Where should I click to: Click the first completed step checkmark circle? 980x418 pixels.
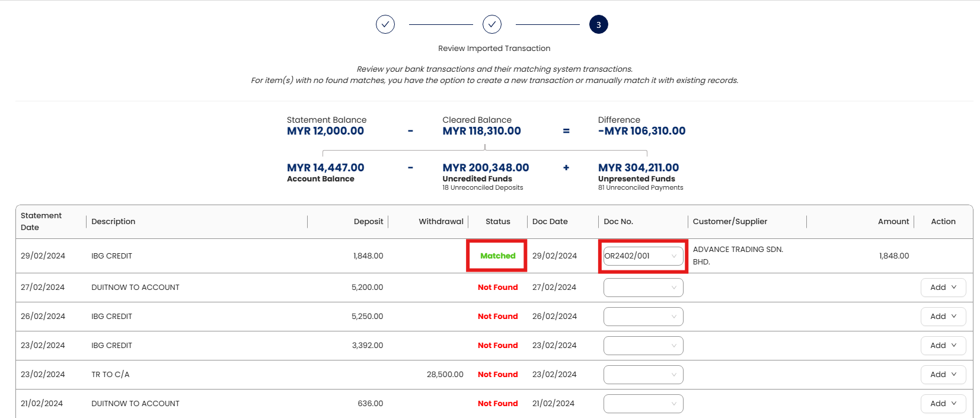pyautogui.click(x=385, y=24)
